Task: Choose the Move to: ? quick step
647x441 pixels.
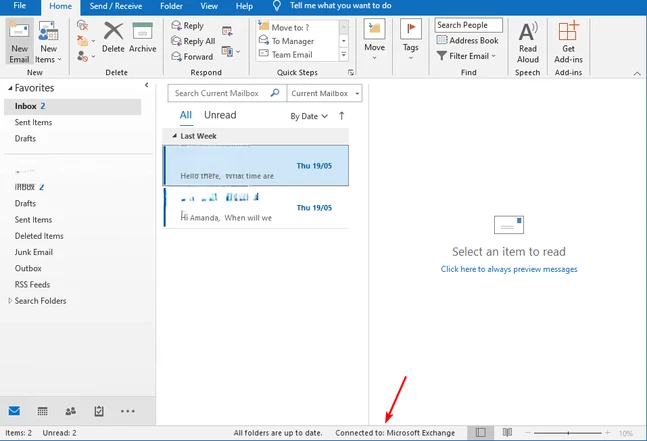Action: pyautogui.click(x=297, y=27)
